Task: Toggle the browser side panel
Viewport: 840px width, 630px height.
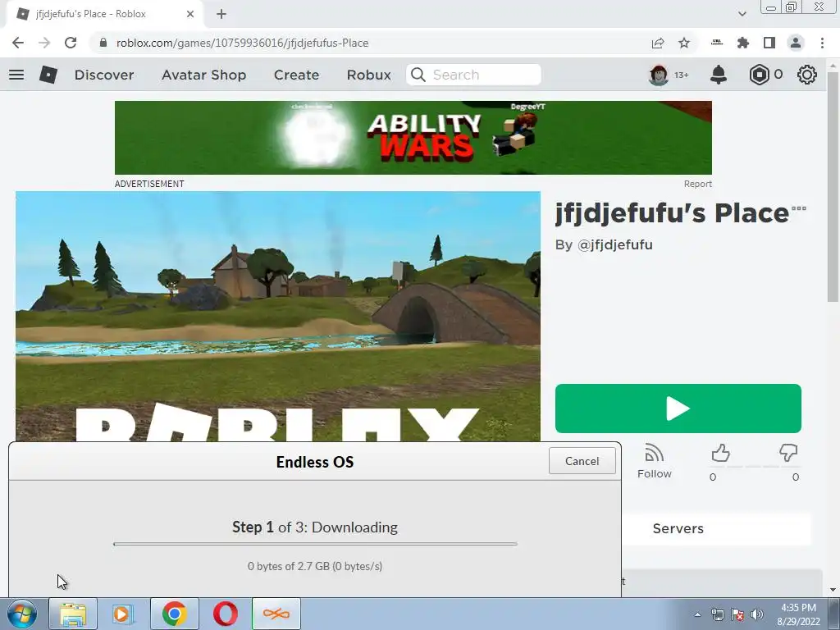Action: tap(769, 43)
